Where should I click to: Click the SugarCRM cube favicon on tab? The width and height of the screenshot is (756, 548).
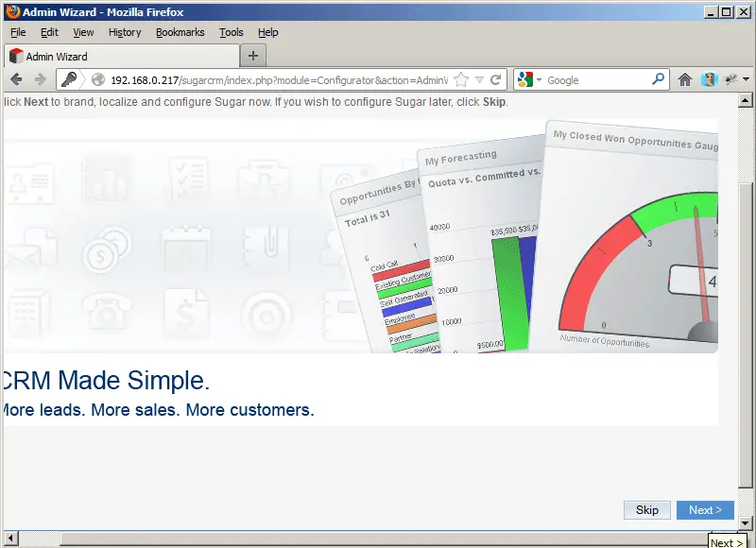click(x=16, y=56)
